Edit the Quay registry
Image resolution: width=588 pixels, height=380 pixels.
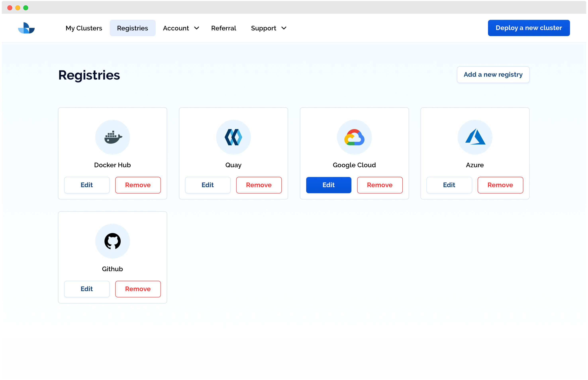click(208, 185)
